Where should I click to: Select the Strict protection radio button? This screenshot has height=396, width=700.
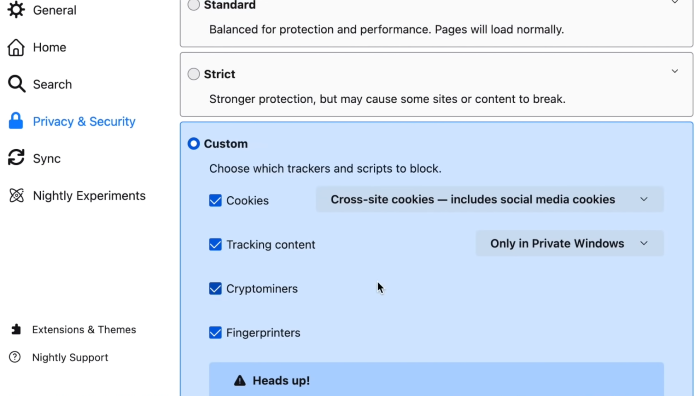pos(193,74)
